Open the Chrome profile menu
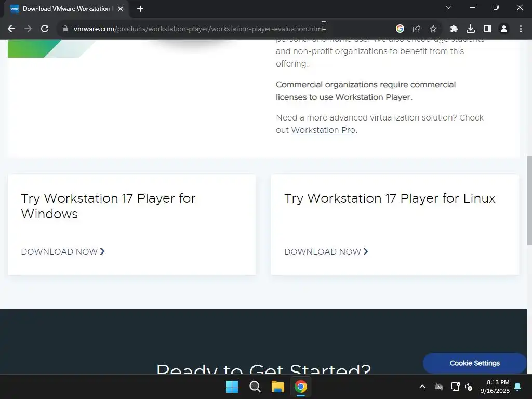 (x=504, y=29)
